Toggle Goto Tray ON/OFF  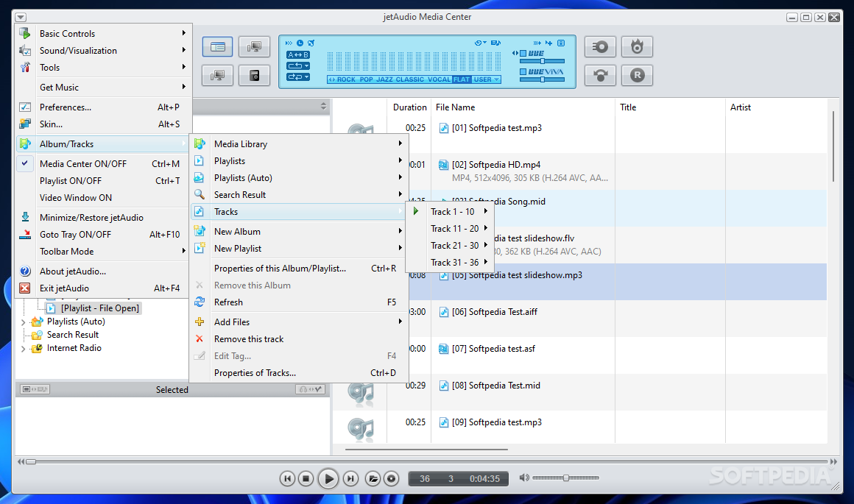click(102, 235)
